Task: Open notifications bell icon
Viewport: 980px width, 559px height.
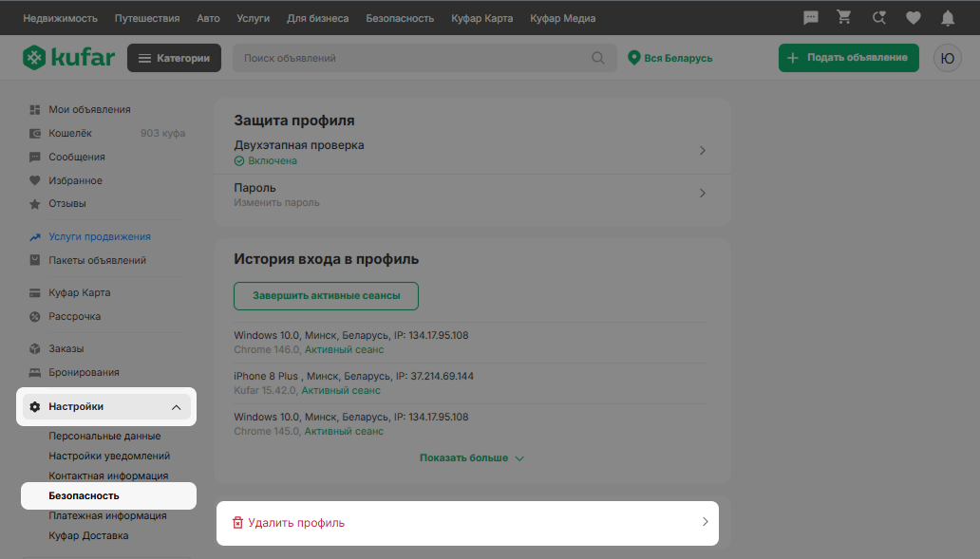Action: coord(947,18)
